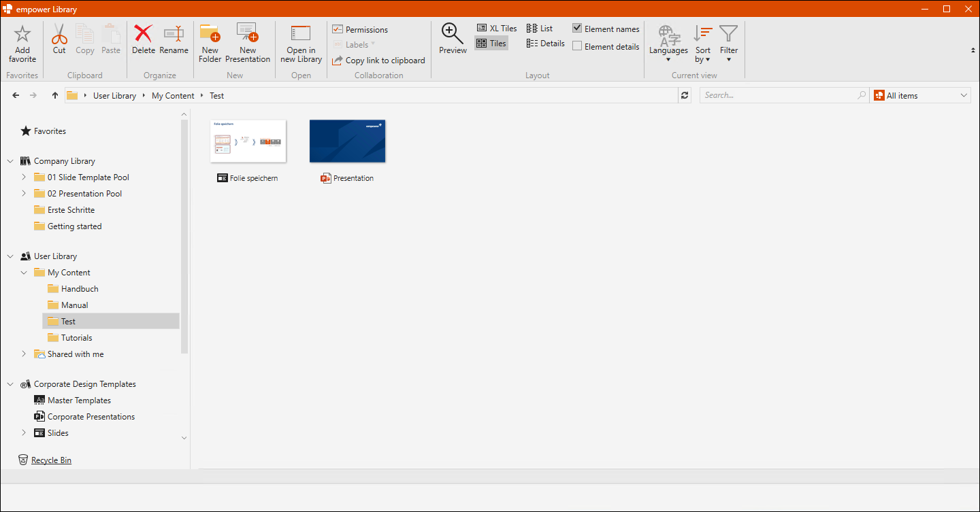
Task: Open the Languages dropdown
Action: pyautogui.click(x=668, y=43)
